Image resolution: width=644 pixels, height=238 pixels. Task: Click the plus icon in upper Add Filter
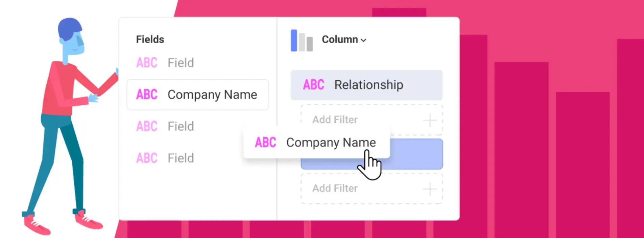click(x=430, y=120)
